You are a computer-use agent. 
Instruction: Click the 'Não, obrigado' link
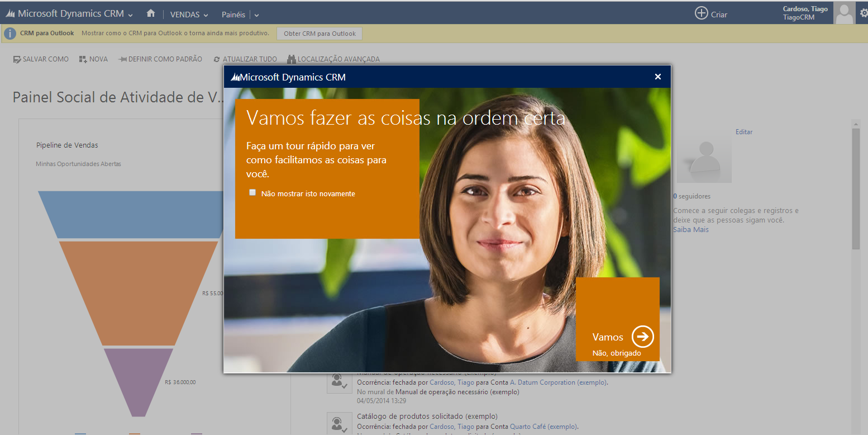click(x=617, y=353)
